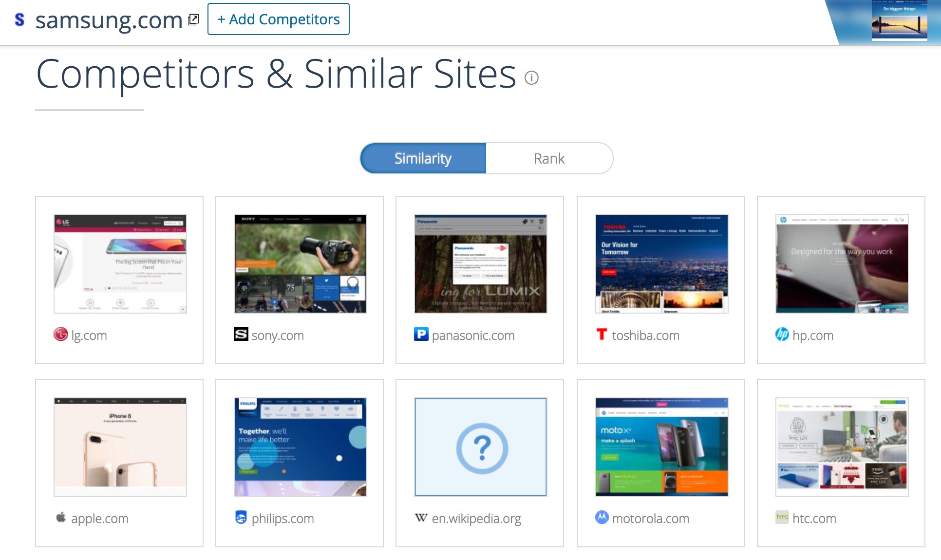
Task: Open the sony.com link
Action: (x=278, y=335)
